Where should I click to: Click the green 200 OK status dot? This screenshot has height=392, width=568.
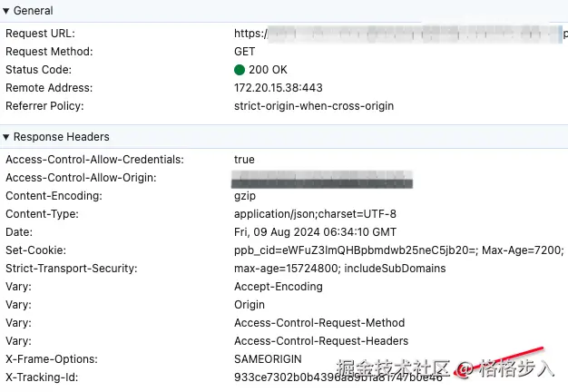[240, 70]
